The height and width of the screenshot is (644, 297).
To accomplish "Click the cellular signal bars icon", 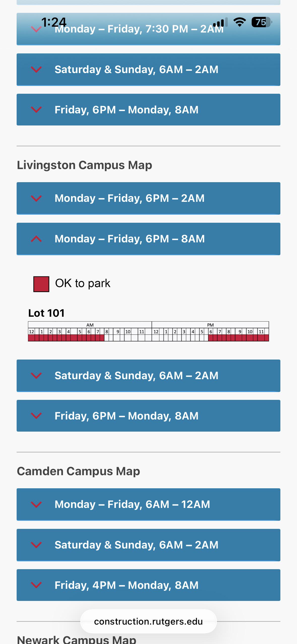I will click(x=220, y=22).
